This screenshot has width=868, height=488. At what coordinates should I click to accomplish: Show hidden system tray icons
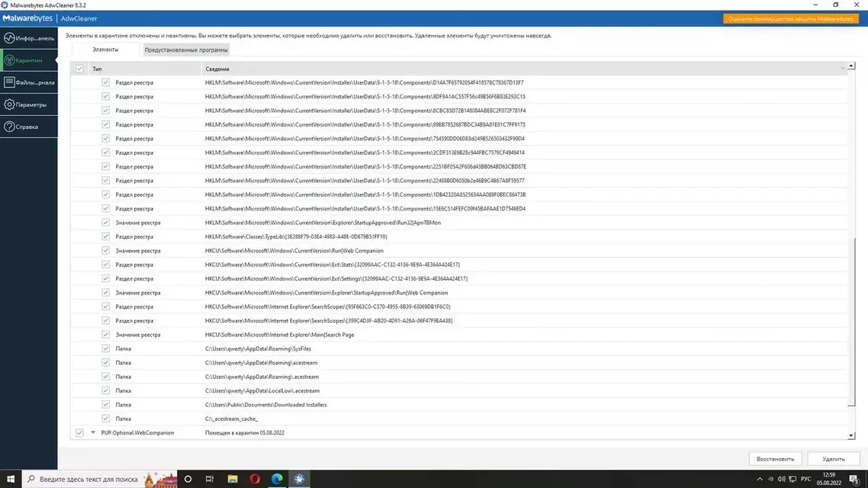click(760, 479)
